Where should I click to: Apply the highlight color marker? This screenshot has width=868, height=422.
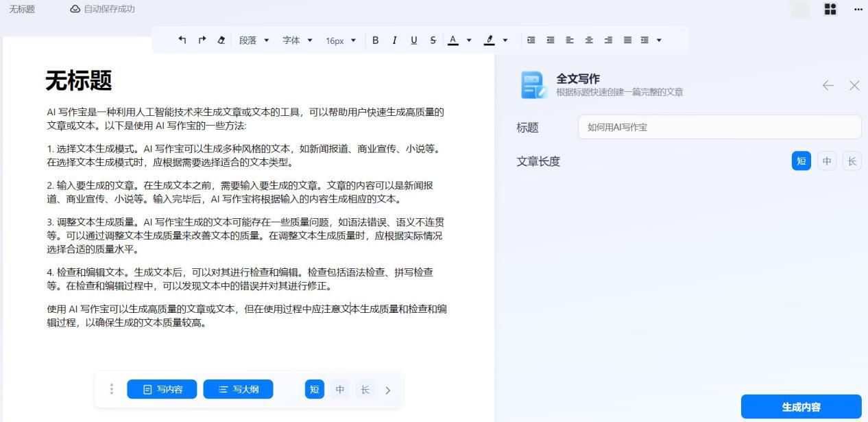(489, 40)
